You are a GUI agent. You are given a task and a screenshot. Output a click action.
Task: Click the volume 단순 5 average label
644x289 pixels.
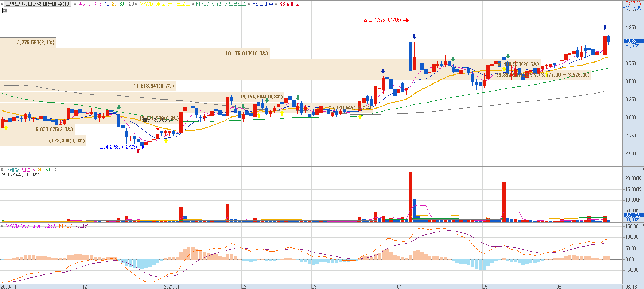pos(28,170)
